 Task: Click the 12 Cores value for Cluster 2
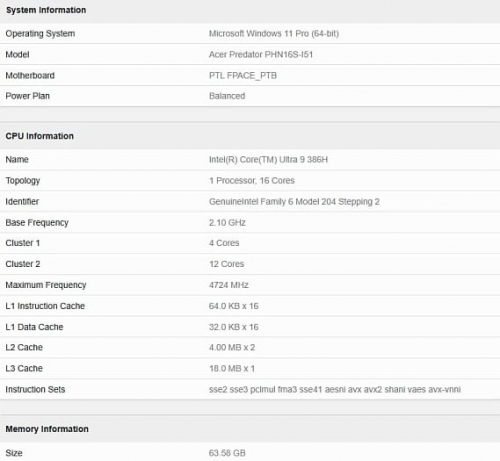(x=226, y=264)
